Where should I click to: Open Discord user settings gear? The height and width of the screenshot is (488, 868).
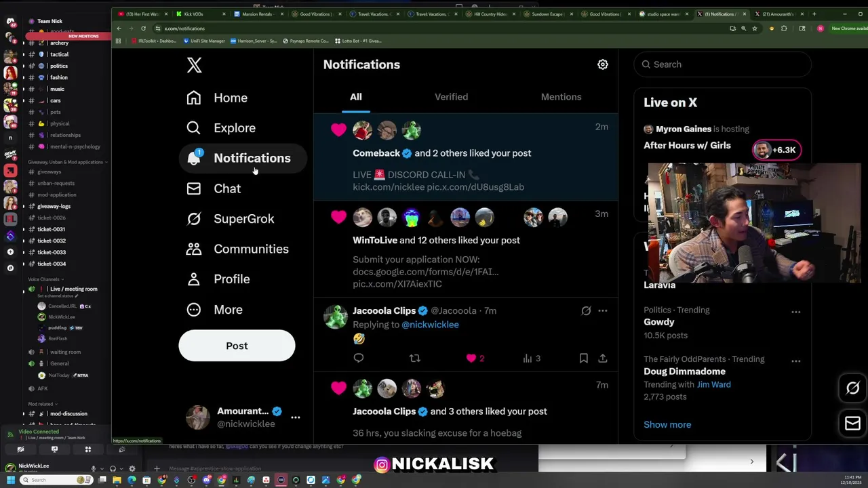(x=132, y=468)
